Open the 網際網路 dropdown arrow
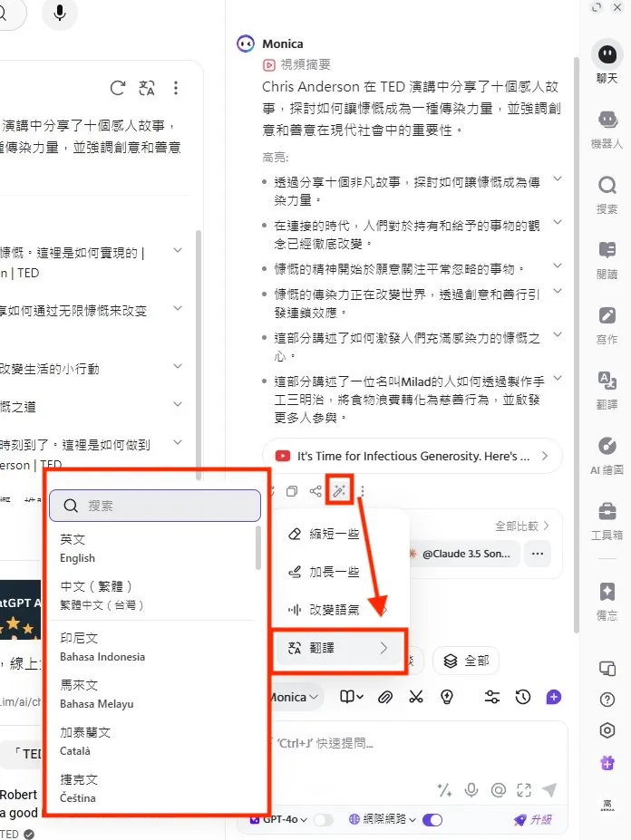631x840 pixels. tap(413, 820)
